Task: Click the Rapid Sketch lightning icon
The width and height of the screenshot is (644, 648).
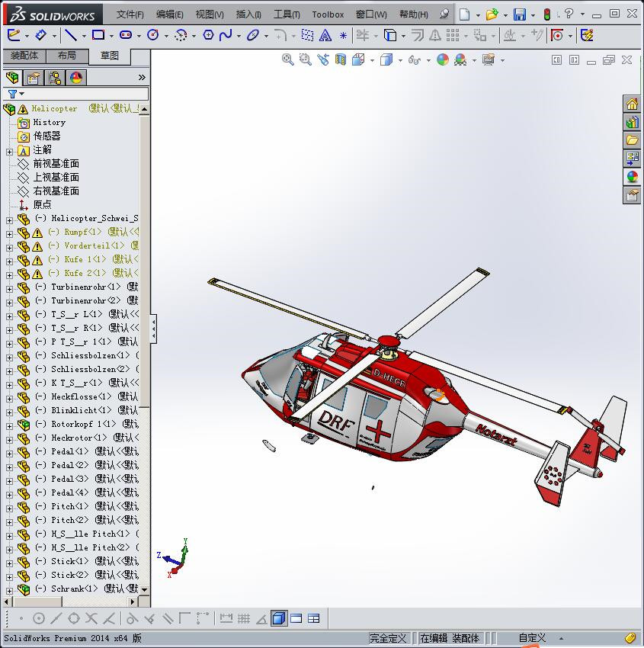Action: coord(587,36)
